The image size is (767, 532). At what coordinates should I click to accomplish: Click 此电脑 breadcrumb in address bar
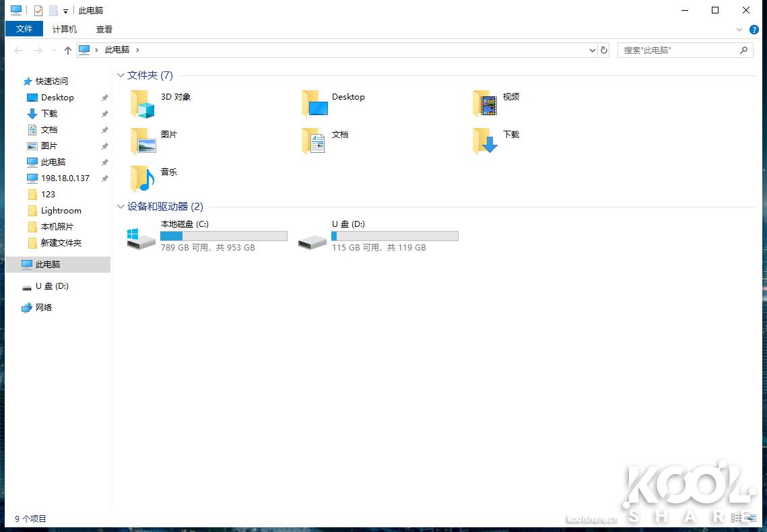pyautogui.click(x=117, y=50)
